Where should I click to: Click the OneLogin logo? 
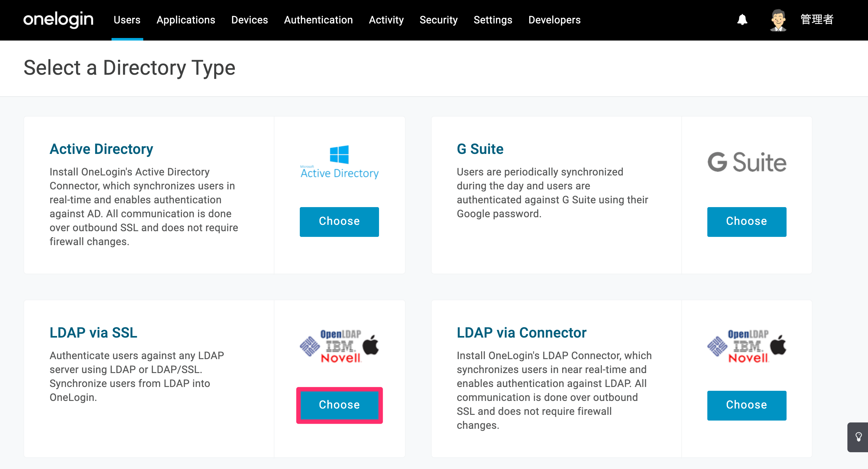click(58, 20)
